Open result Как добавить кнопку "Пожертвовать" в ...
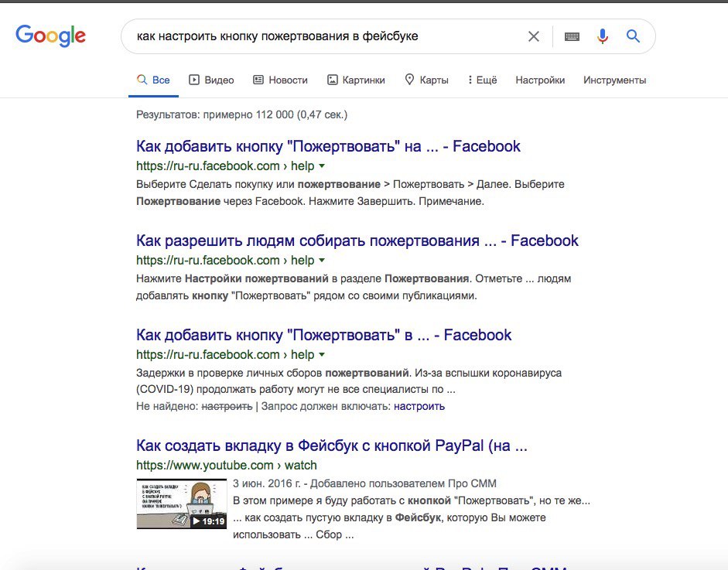Image resolution: width=728 pixels, height=570 pixels. pos(323,335)
